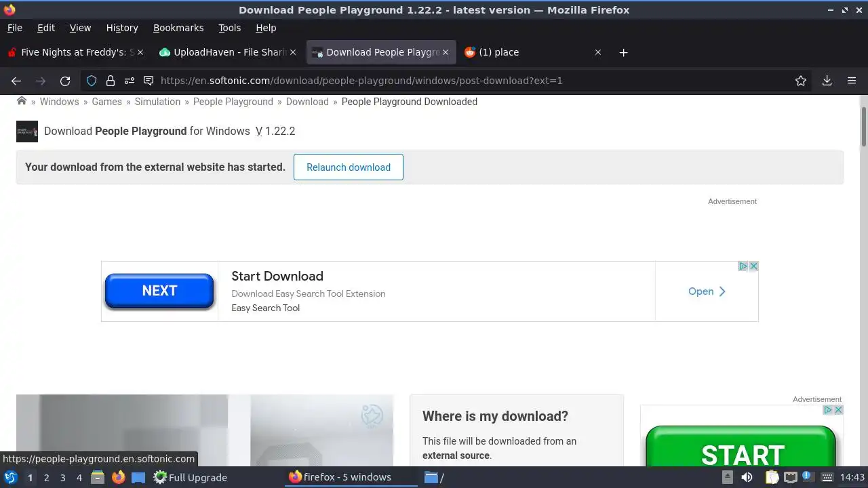Screen dimensions: 868x488
Task: Click the AdChoices icon on the START ad
Action: point(828,410)
